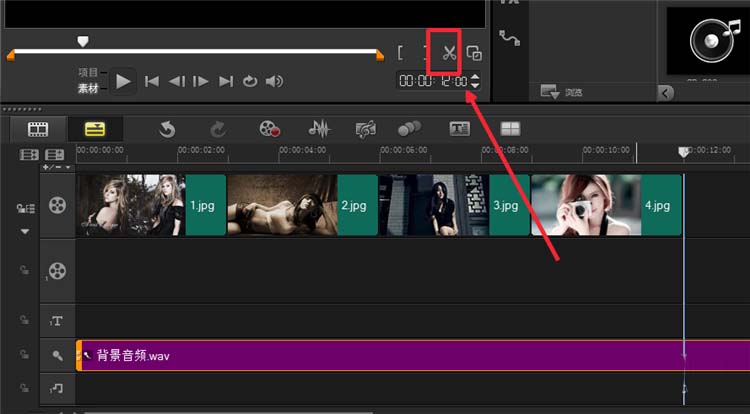This screenshot has height=414, width=750.
Task: Open the subtitle editor
Action: [460, 129]
